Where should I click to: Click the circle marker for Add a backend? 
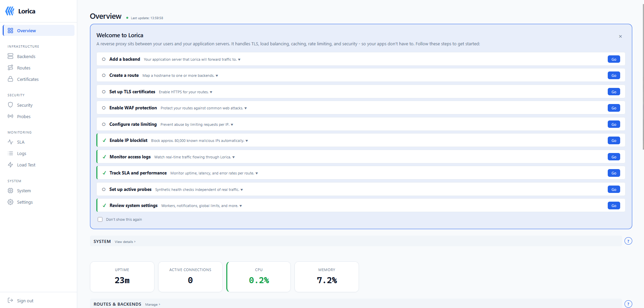[x=104, y=59]
